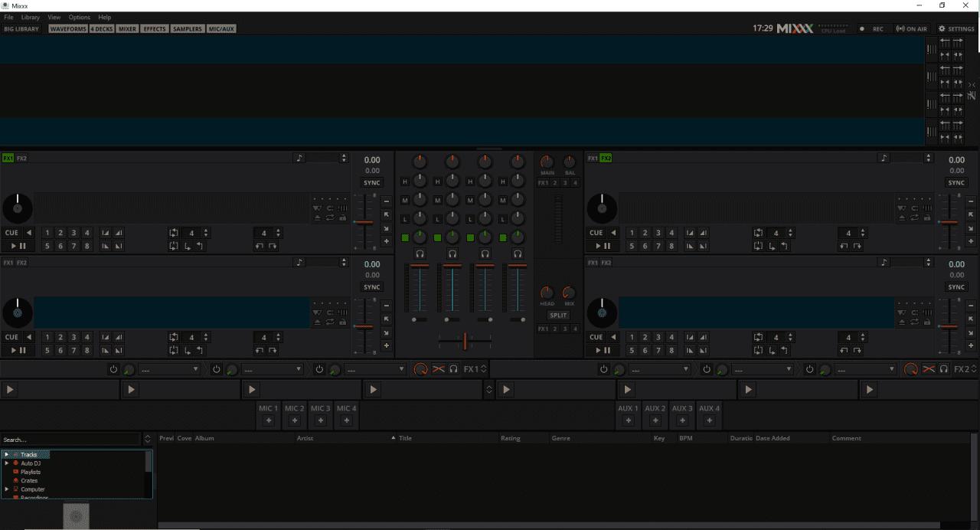This screenshot has height=530, width=980.
Task: Toggle the L kill on second mixer channel
Action: 438,219
